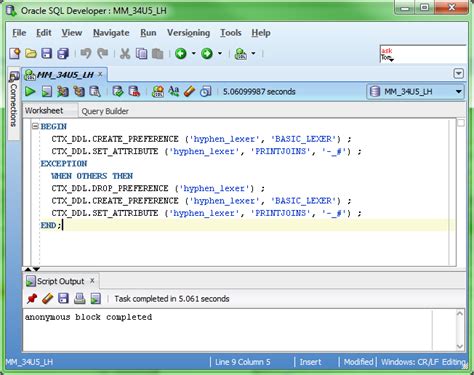This screenshot has height=375, width=474.
Task: Pin the Script Output with red pin
Action: (x=32, y=298)
